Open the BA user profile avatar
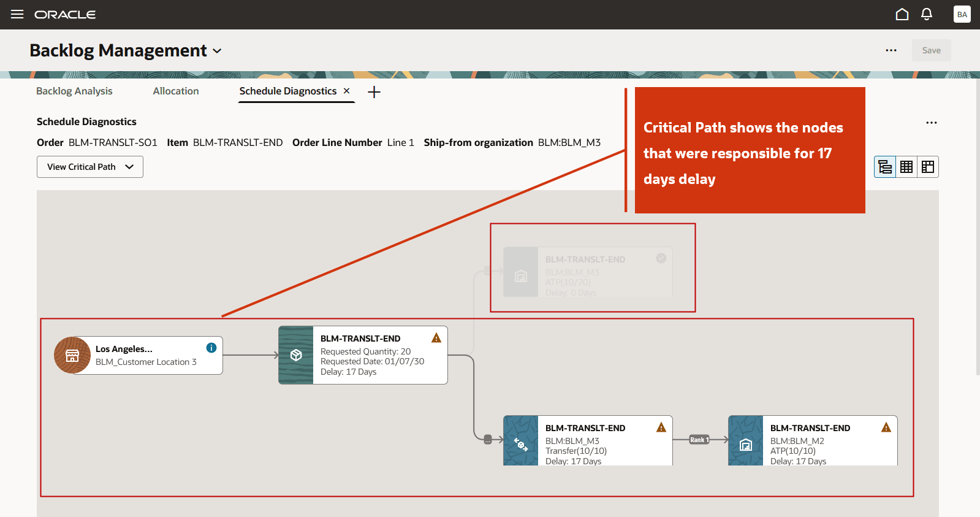 pos(962,14)
